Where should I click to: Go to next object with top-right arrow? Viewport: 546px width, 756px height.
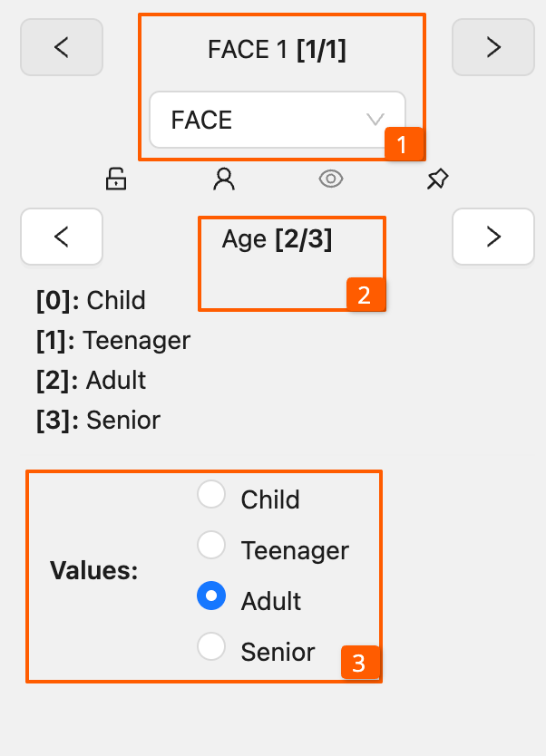493,47
